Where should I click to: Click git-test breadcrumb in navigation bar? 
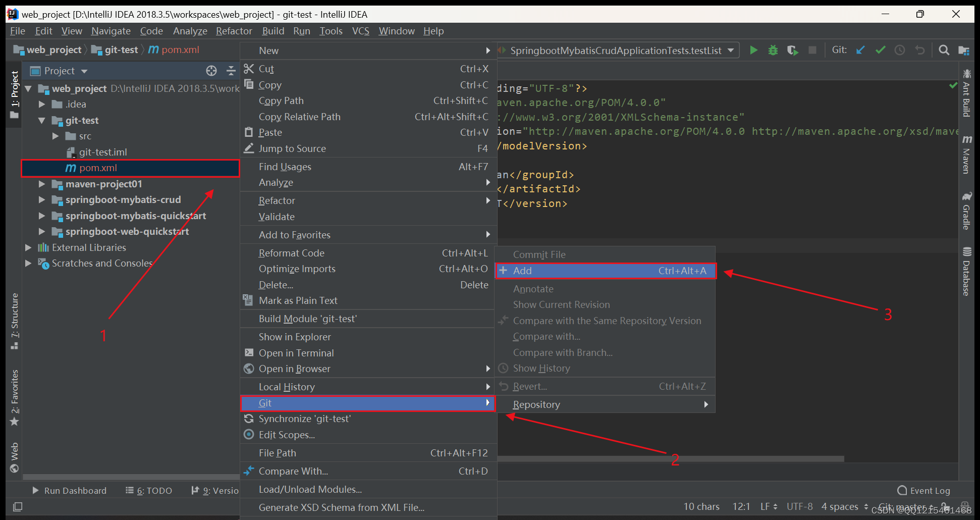(x=116, y=50)
